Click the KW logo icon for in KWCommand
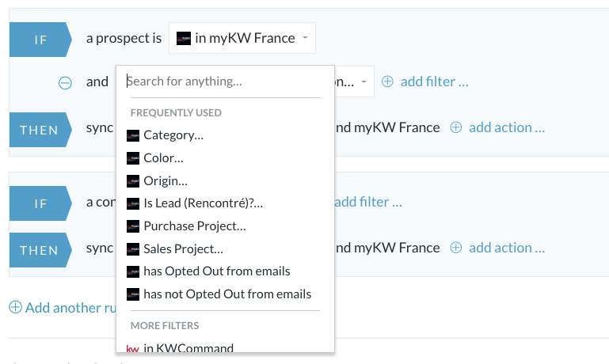Image resolution: width=609 pixels, height=364 pixels. coord(133,348)
